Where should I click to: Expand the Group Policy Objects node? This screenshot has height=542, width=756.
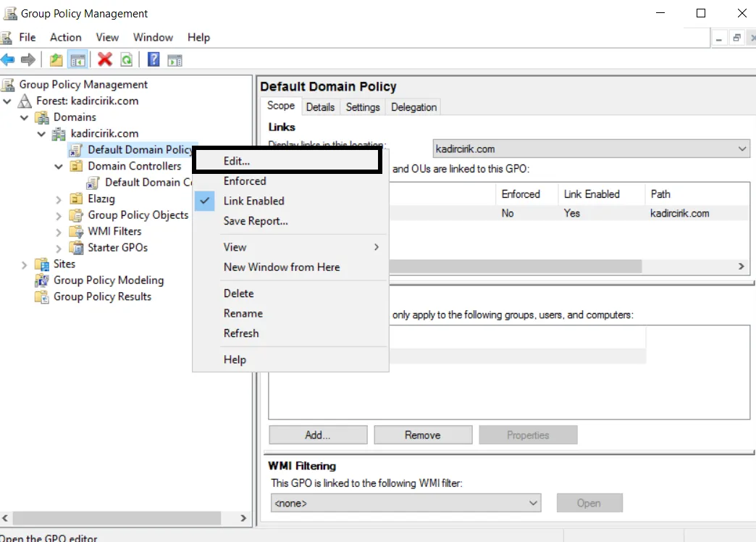point(59,216)
